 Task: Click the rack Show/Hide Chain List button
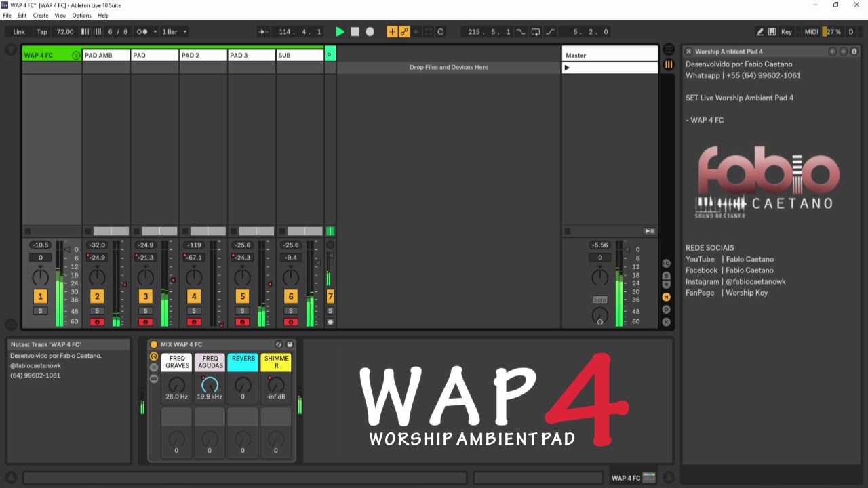click(154, 367)
